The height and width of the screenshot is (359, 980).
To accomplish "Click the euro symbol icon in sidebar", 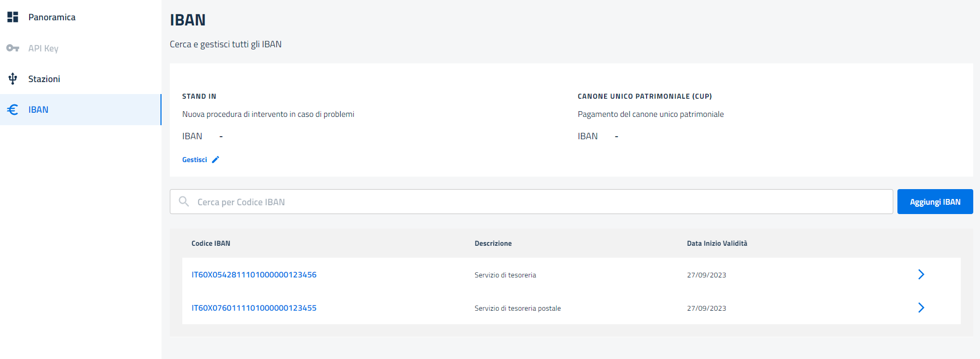I will [13, 110].
